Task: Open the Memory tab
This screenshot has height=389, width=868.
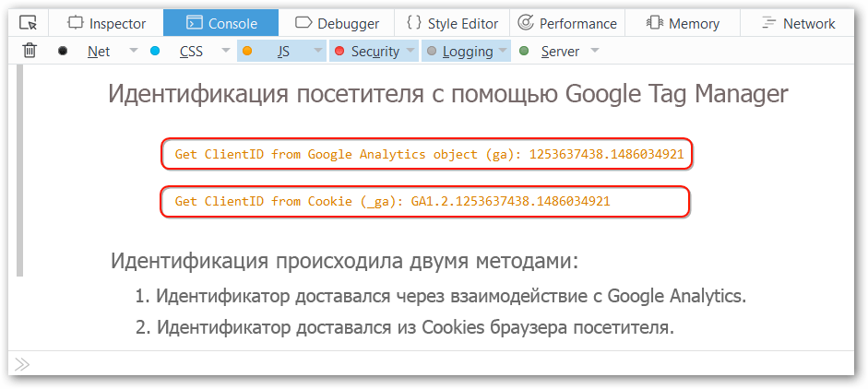Action: point(683,23)
